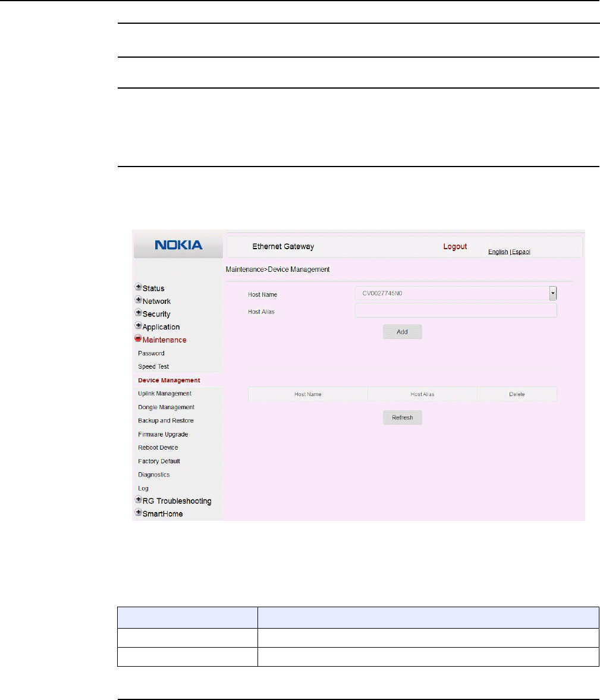Click the Refresh button
Viewport: 600px width, 700px height.
click(402, 418)
